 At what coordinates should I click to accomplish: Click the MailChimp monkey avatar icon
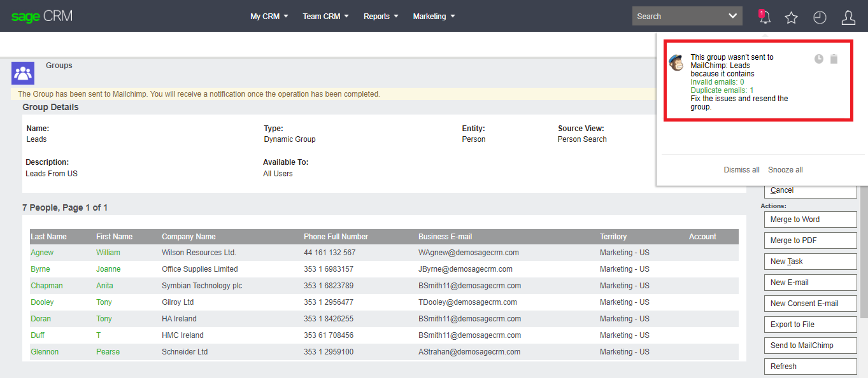coord(676,62)
